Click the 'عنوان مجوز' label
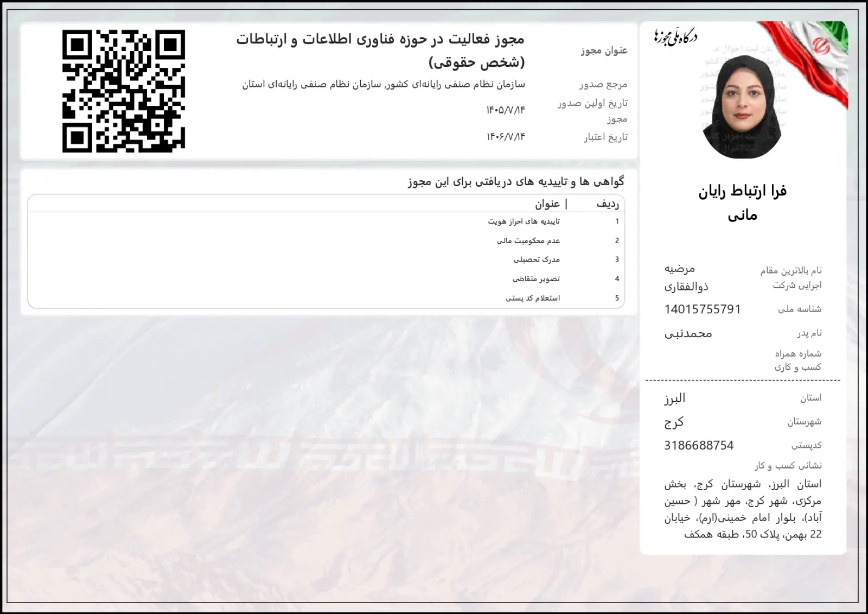Image resolution: width=868 pixels, height=614 pixels. [604, 50]
